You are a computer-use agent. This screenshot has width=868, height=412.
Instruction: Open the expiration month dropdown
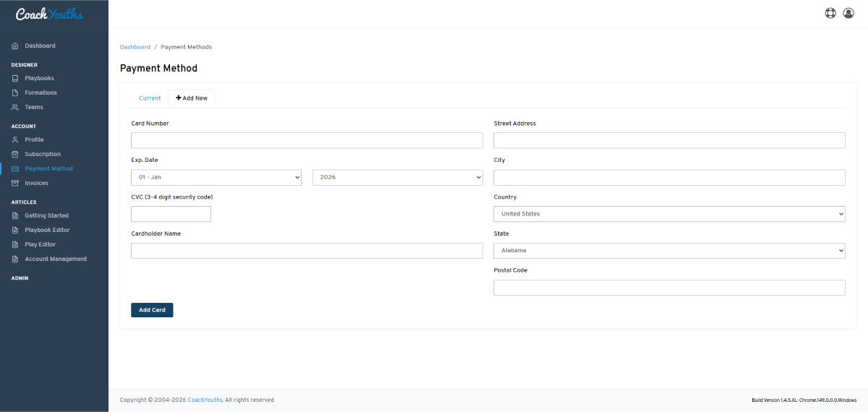216,177
